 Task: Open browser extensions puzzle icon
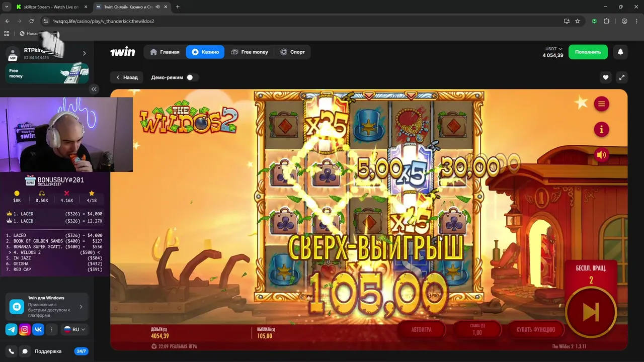[x=606, y=21]
